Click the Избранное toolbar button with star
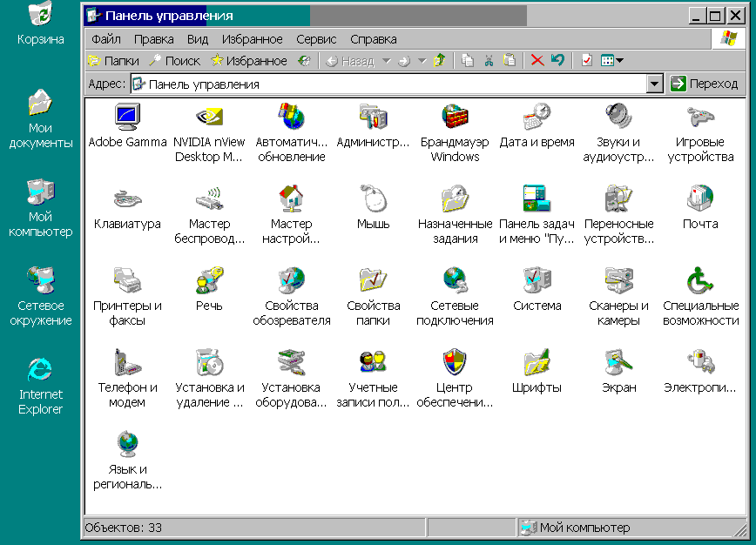Viewport: 756px width, 545px height. coord(249,61)
